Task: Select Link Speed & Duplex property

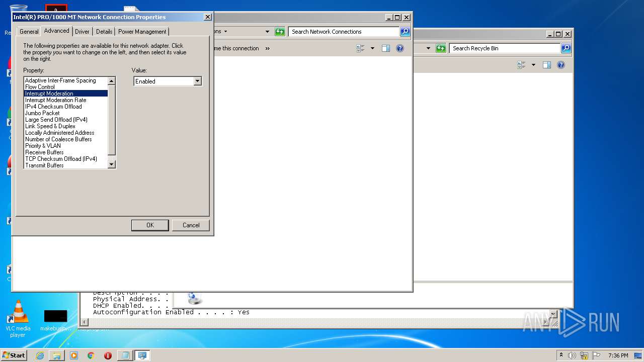Action: [x=65, y=126]
